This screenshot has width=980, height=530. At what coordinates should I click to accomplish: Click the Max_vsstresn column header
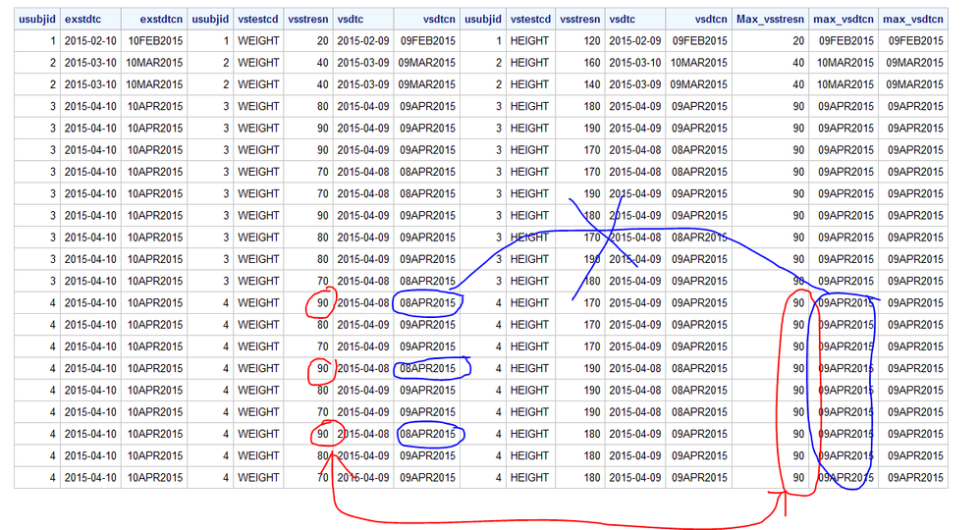(770, 20)
